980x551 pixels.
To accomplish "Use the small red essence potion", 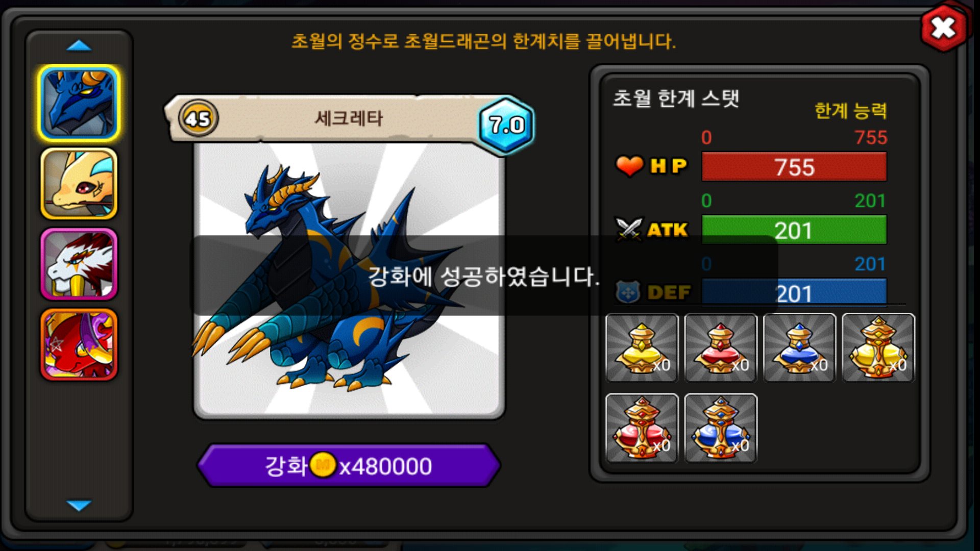I will [721, 347].
